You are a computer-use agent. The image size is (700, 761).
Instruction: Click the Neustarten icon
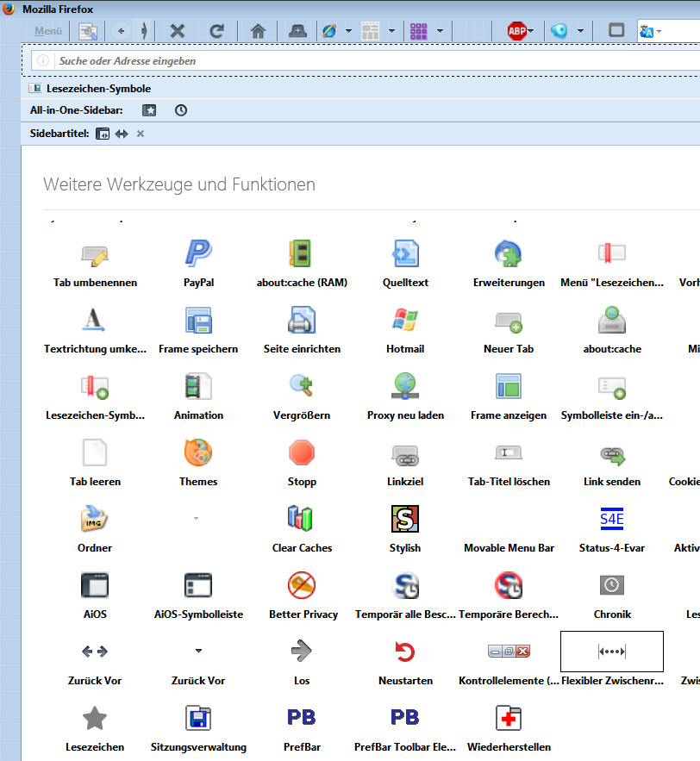click(404, 652)
